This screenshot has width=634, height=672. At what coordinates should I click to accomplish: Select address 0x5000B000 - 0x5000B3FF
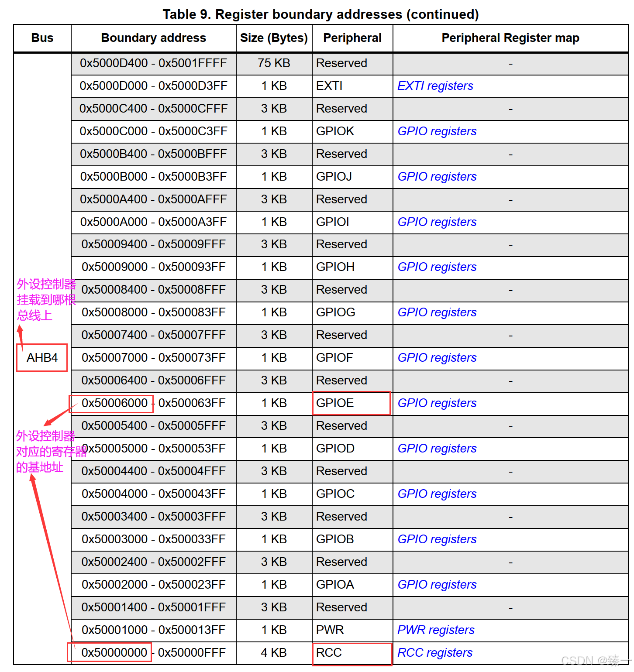[153, 177]
